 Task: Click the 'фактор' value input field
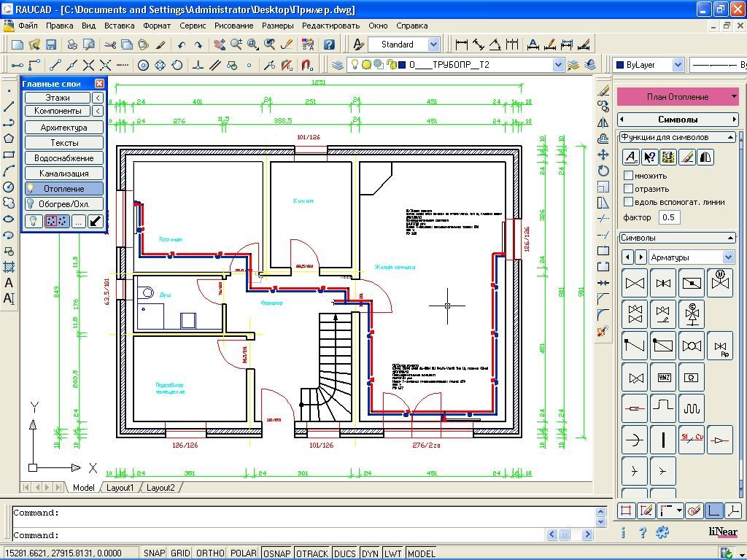click(x=668, y=217)
